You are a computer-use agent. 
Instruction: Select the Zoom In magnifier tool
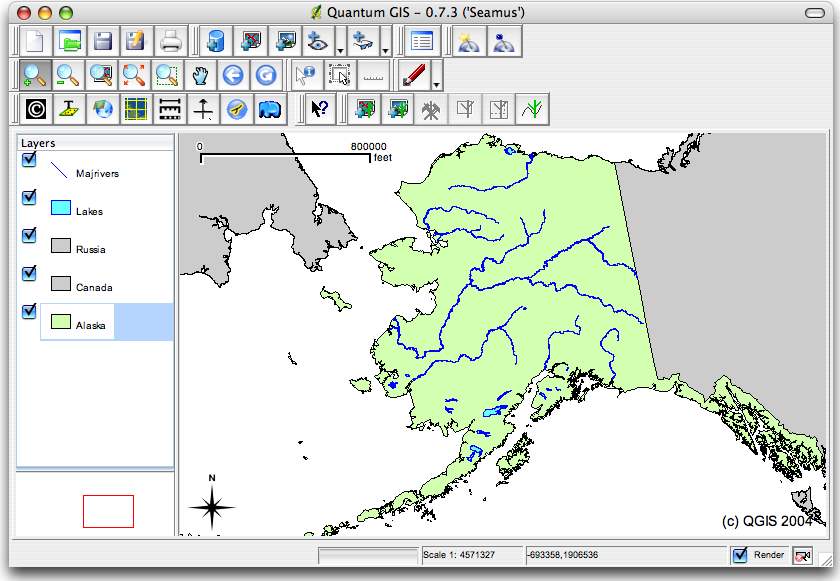(35, 75)
